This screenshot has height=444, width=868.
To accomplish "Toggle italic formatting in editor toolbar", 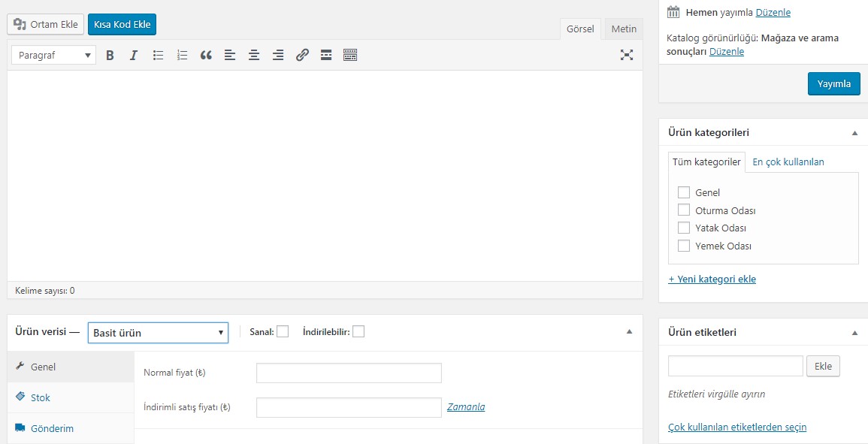I will (x=134, y=55).
